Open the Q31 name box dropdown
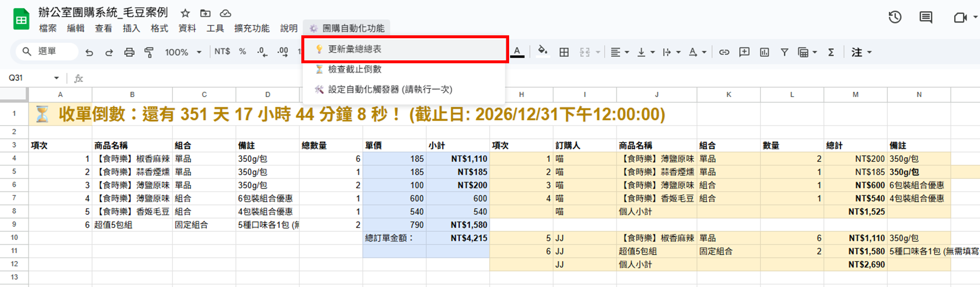The height and width of the screenshot is (287, 980). [x=56, y=78]
